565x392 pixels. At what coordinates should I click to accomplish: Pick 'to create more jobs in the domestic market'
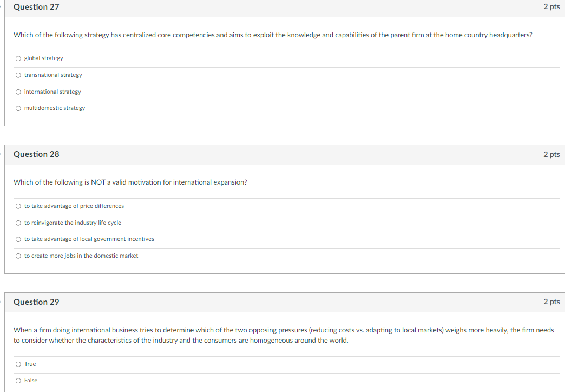click(18, 256)
